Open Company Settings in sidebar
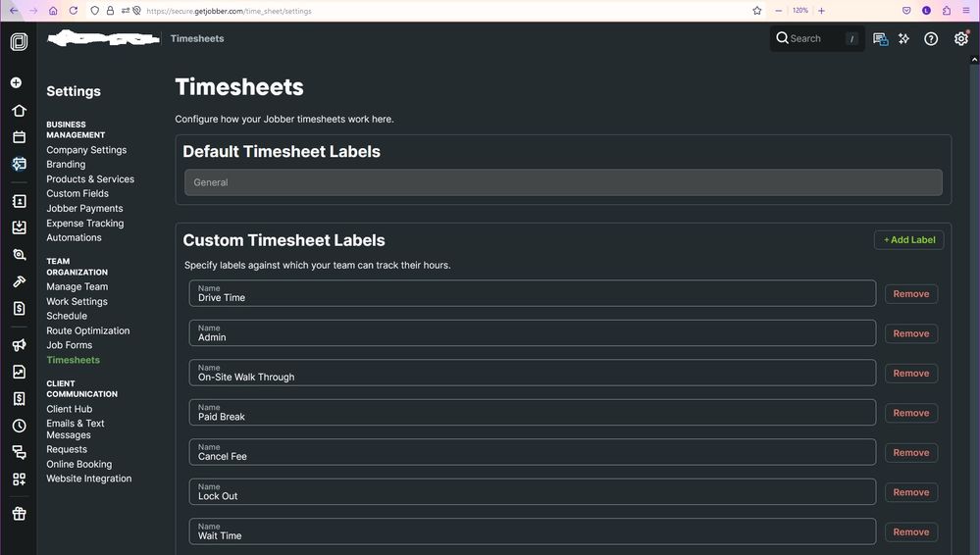The height and width of the screenshot is (555, 980). (x=86, y=150)
